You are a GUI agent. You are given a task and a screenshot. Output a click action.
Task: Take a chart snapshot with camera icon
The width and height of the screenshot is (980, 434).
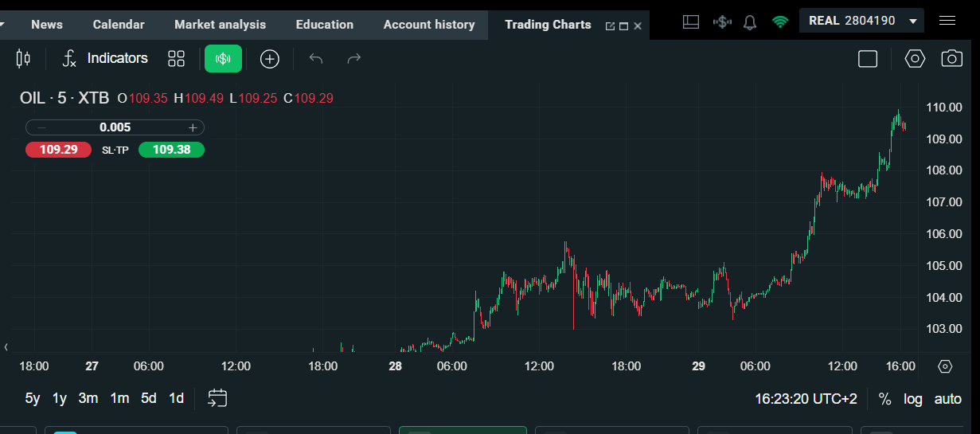[x=951, y=58]
